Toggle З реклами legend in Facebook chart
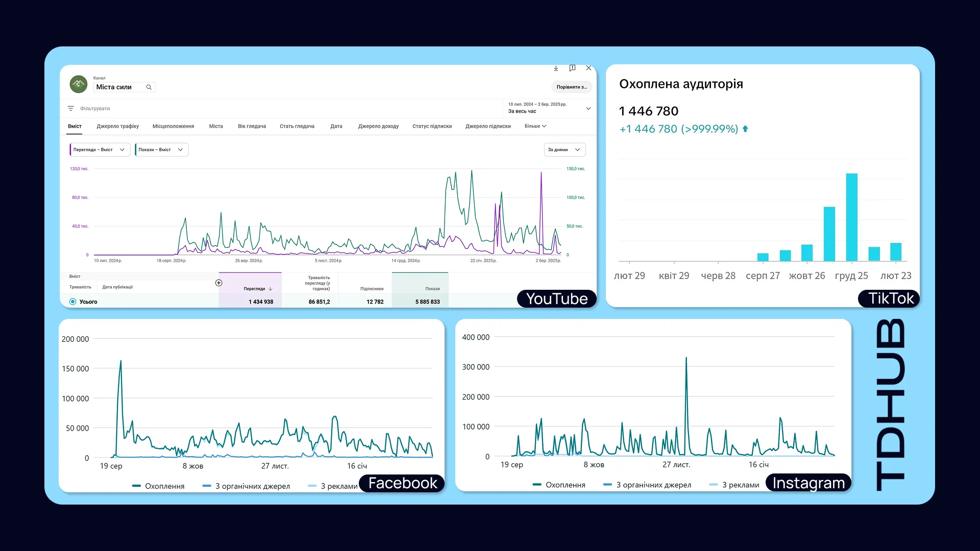This screenshot has width=980, height=551. pos(333,486)
